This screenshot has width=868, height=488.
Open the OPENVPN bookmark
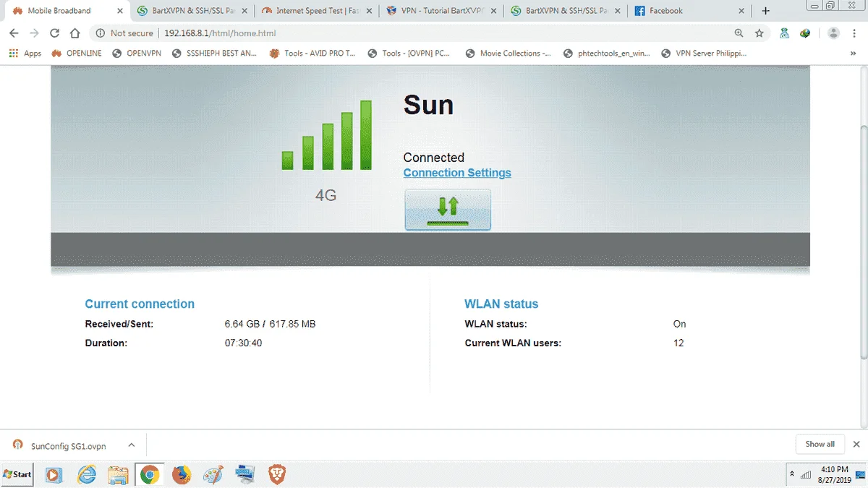click(136, 53)
